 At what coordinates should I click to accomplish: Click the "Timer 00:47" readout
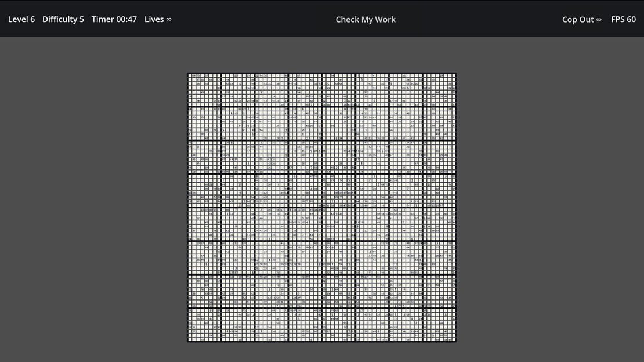[x=114, y=19]
